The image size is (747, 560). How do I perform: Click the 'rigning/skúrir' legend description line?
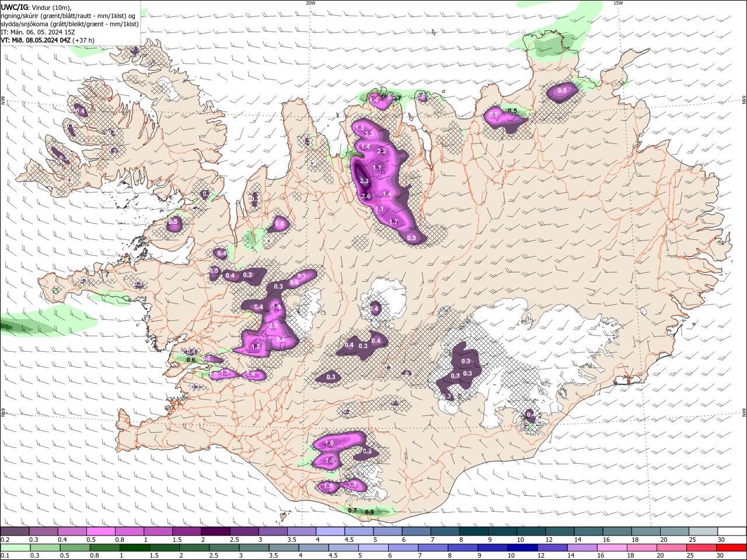[69, 15]
